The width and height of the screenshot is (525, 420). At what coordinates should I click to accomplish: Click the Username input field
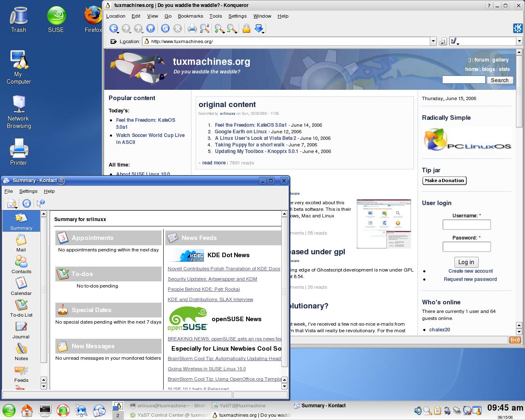pyautogui.click(x=466, y=224)
